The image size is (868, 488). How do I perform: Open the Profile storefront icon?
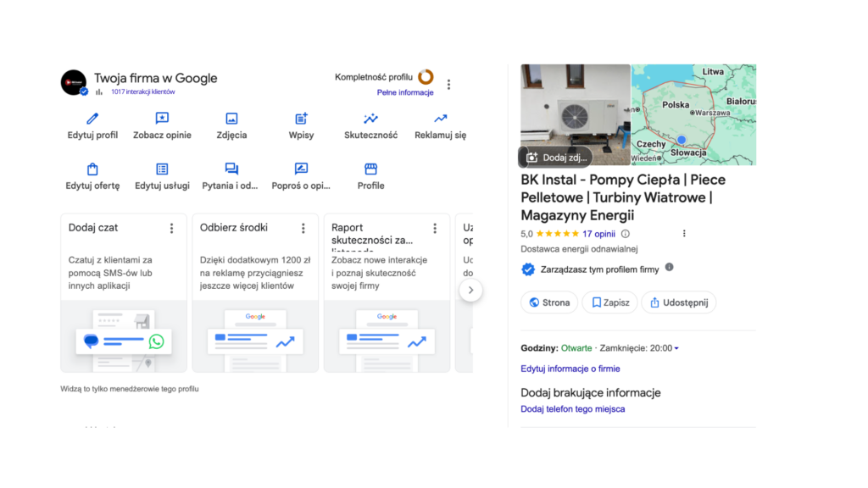pos(370,169)
